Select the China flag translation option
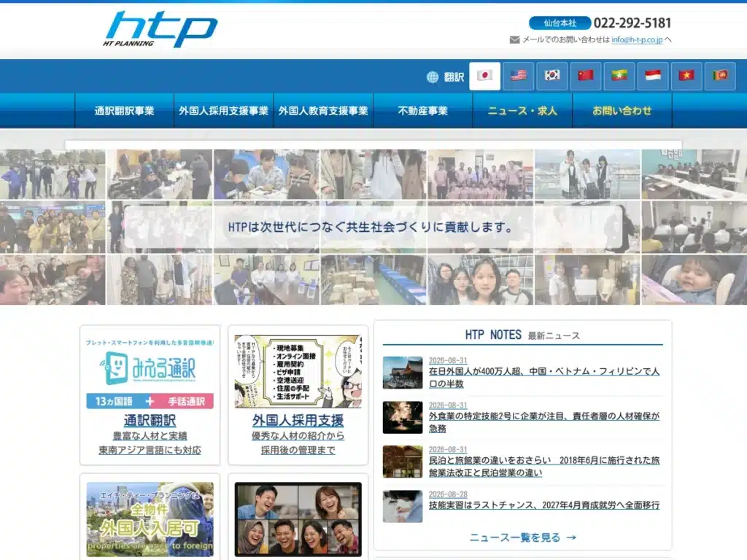 pyautogui.click(x=586, y=76)
